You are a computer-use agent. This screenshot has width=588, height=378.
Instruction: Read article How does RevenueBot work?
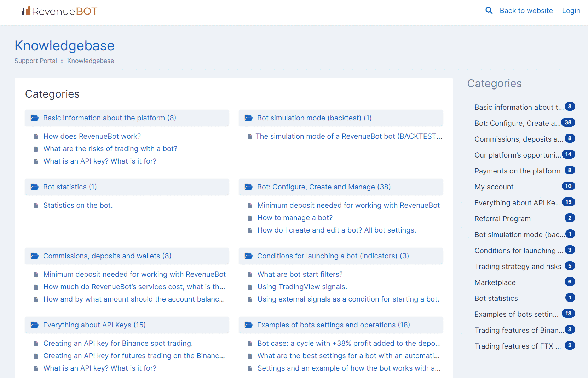[x=92, y=136]
